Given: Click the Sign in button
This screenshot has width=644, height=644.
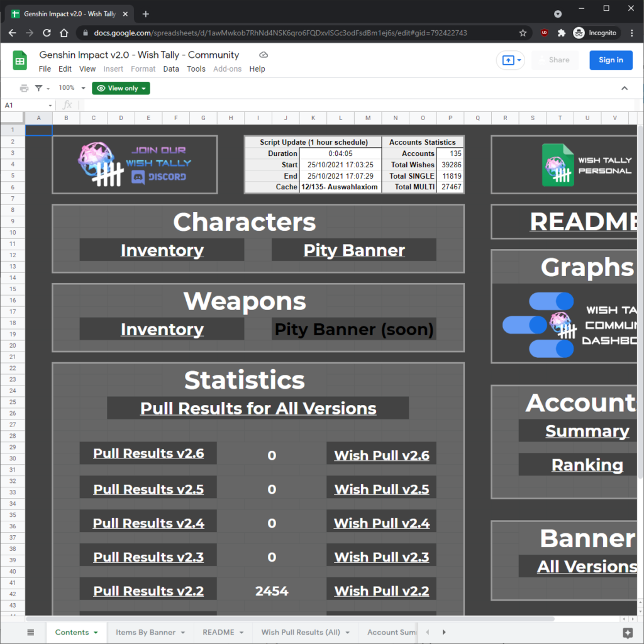Looking at the screenshot, I should pos(611,60).
